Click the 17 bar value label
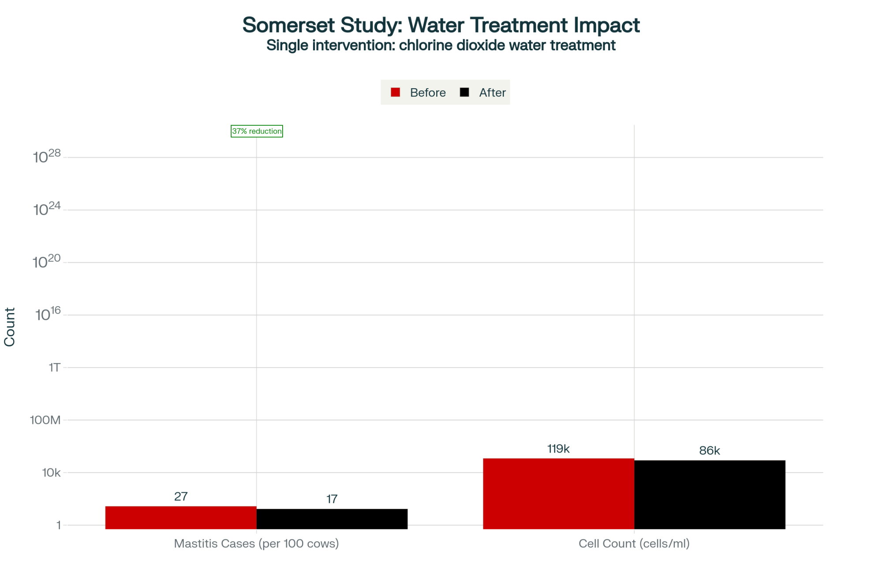The width and height of the screenshot is (882, 588). 332,499
